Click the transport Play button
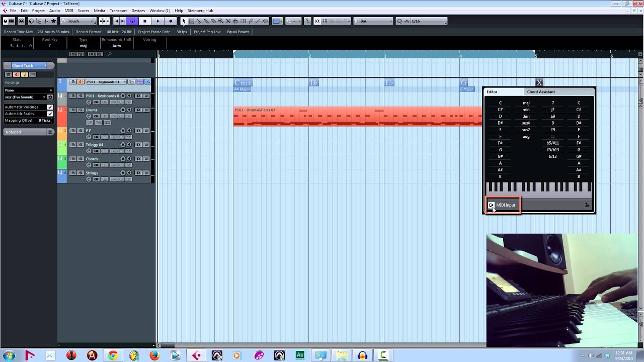Image resolution: width=644 pixels, height=362 pixels. coord(158,21)
